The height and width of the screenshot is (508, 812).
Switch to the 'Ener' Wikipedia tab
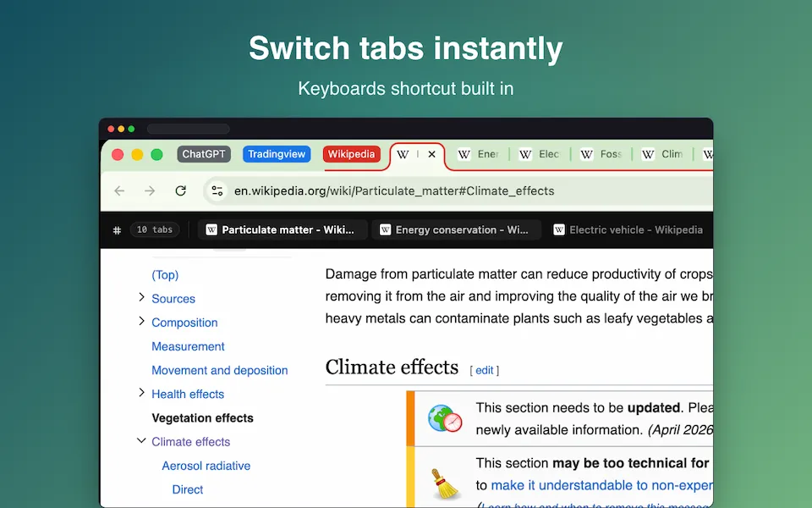point(479,154)
